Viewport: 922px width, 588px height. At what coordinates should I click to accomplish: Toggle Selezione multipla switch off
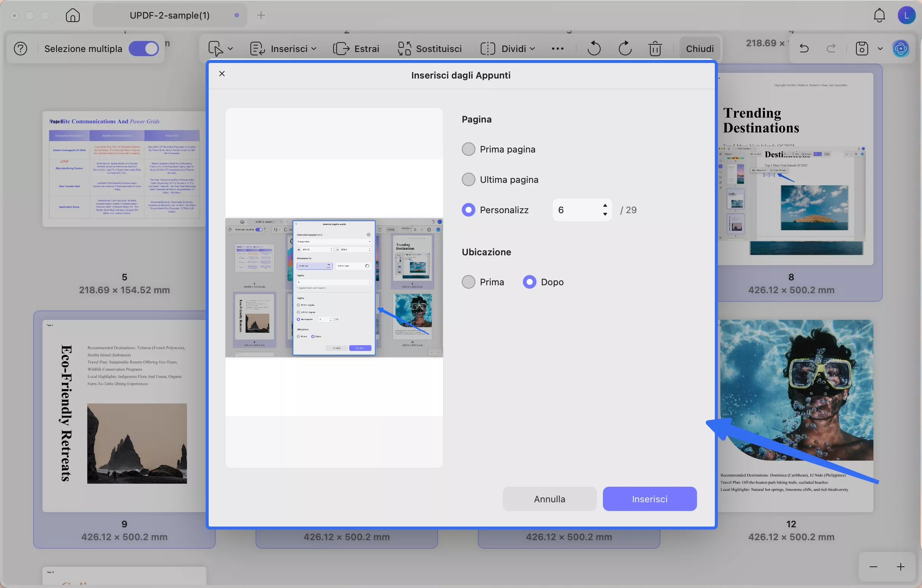tap(143, 49)
